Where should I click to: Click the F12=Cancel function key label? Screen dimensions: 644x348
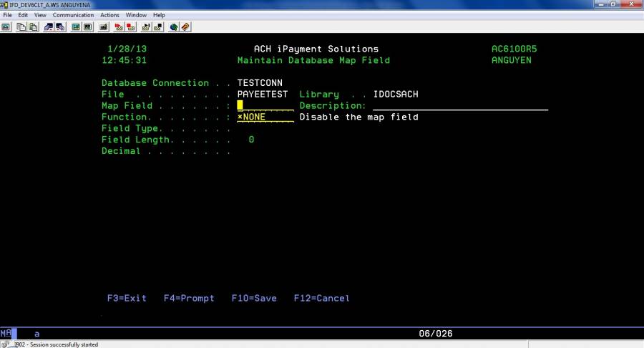coord(321,298)
